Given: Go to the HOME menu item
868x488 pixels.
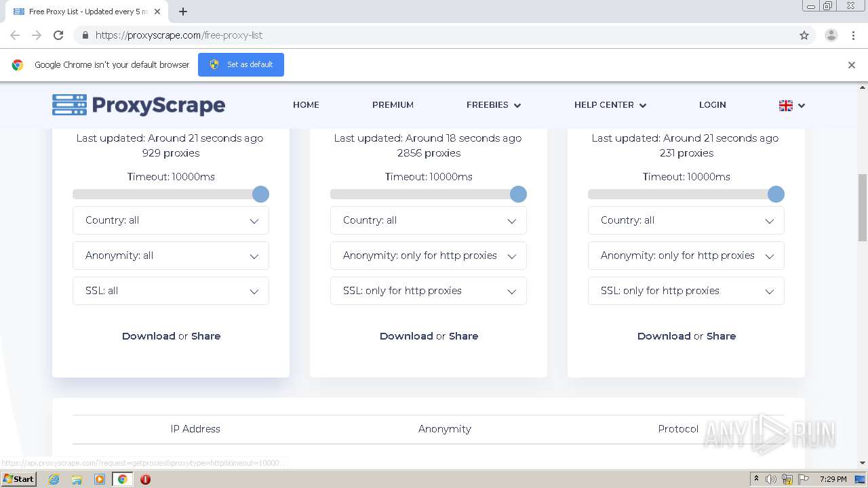Looking at the screenshot, I should 306,105.
